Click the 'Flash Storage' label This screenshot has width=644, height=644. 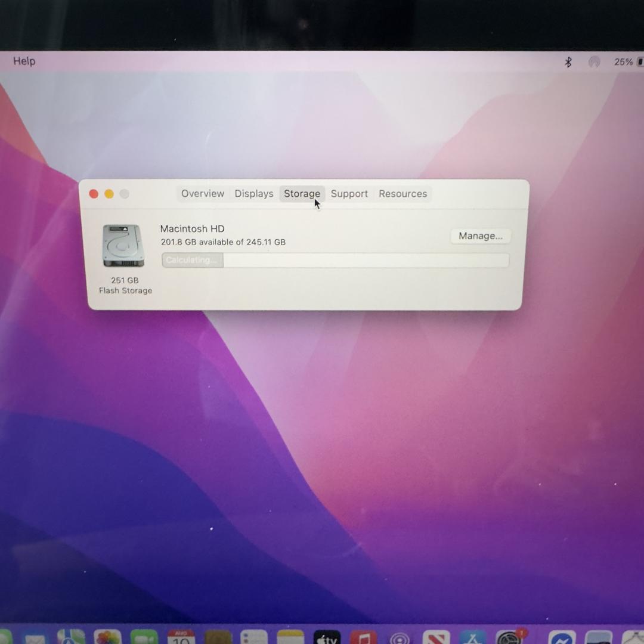tap(125, 290)
